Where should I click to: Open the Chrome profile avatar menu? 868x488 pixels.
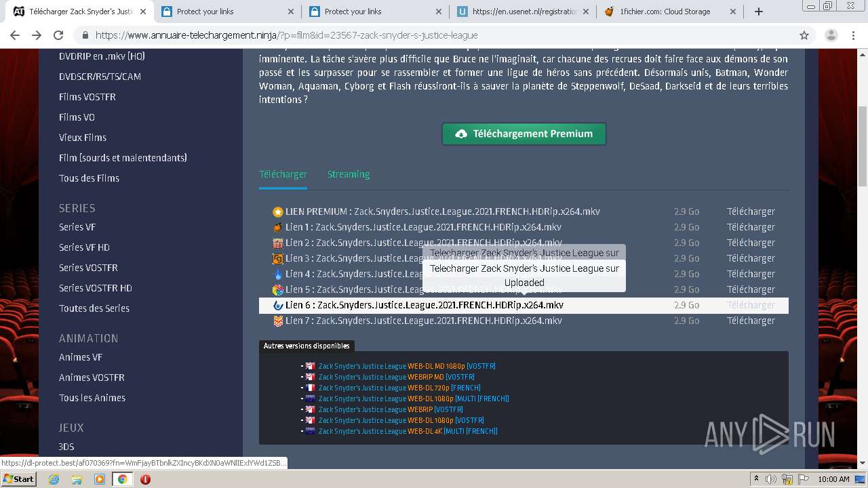pyautogui.click(x=831, y=35)
